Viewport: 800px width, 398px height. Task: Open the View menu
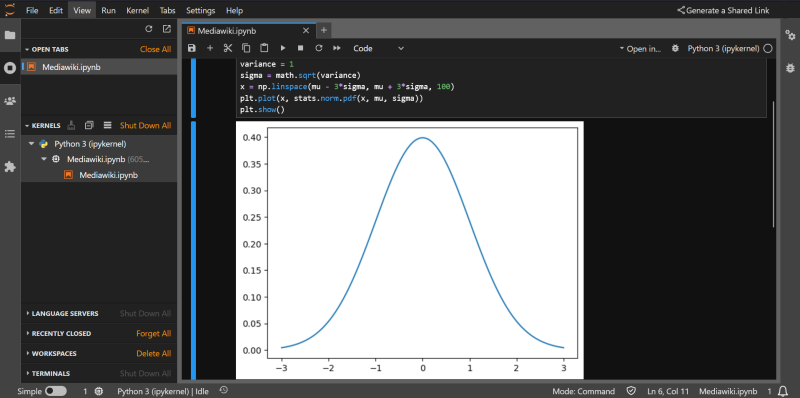point(82,10)
